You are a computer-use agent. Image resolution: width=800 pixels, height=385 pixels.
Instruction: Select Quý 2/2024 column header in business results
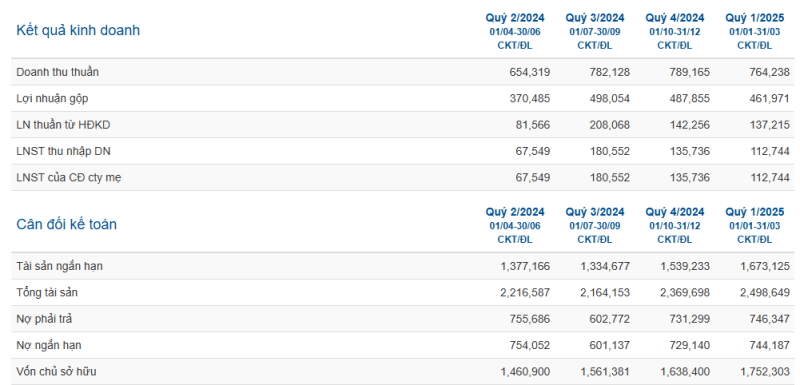point(515,18)
